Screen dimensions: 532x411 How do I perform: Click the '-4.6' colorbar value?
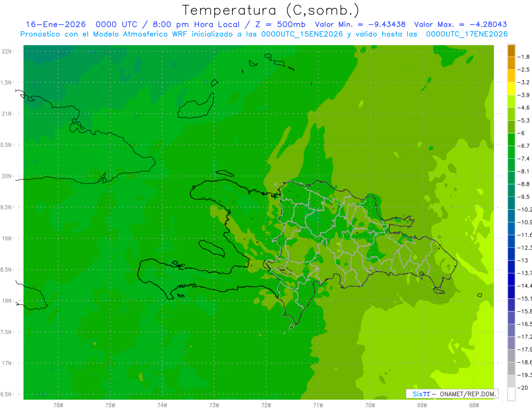[524, 108]
